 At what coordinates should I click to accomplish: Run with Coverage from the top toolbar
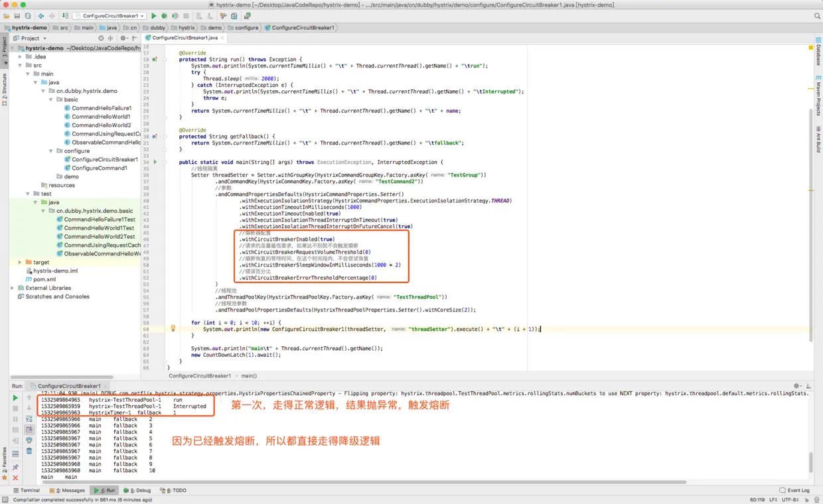[x=175, y=15]
